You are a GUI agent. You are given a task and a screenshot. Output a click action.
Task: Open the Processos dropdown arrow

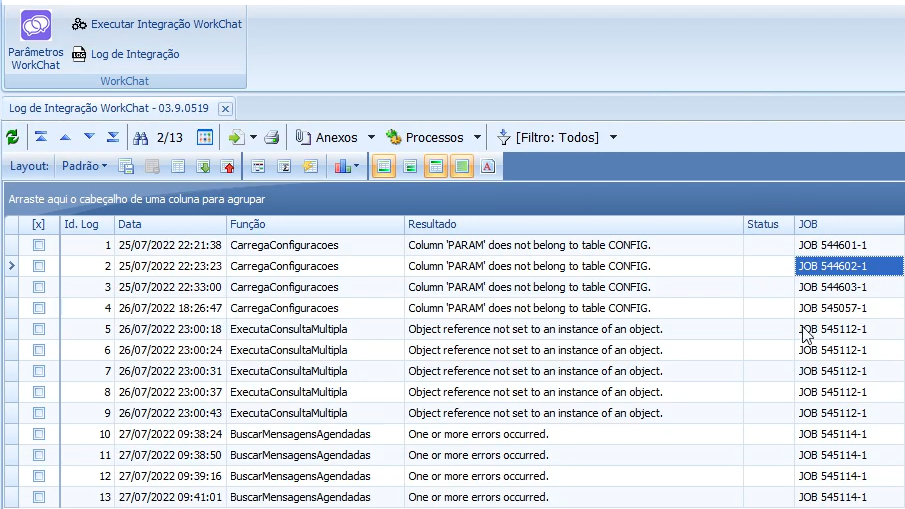pyautogui.click(x=477, y=138)
